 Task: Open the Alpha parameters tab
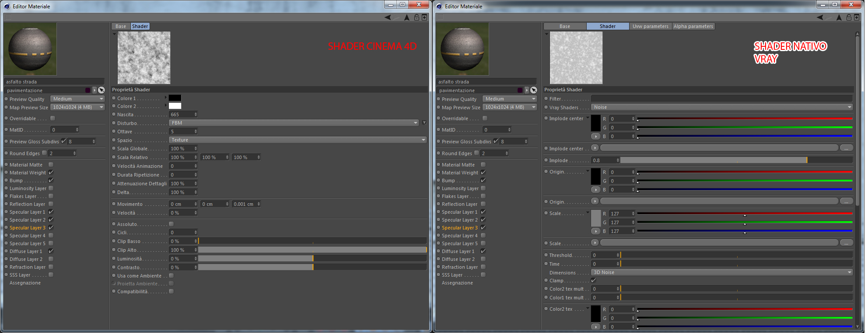693,26
